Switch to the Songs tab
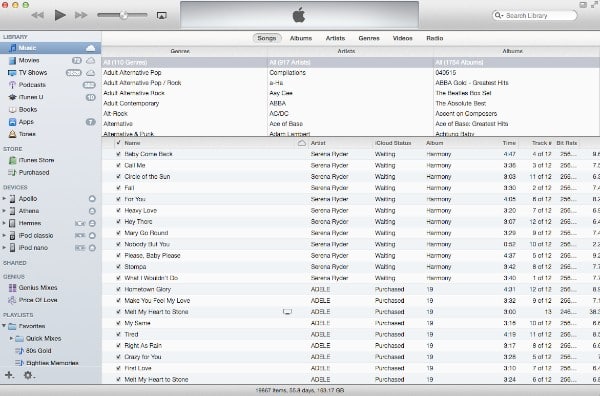The image size is (600, 396). [267, 38]
